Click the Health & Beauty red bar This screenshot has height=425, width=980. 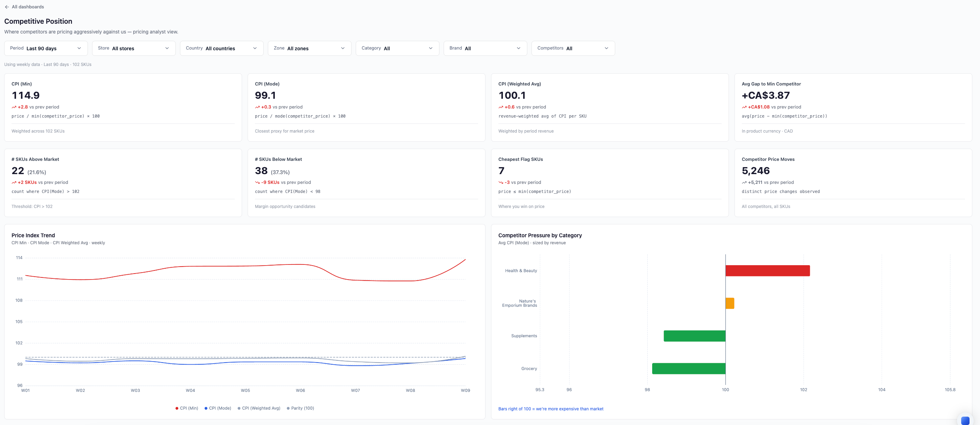768,271
